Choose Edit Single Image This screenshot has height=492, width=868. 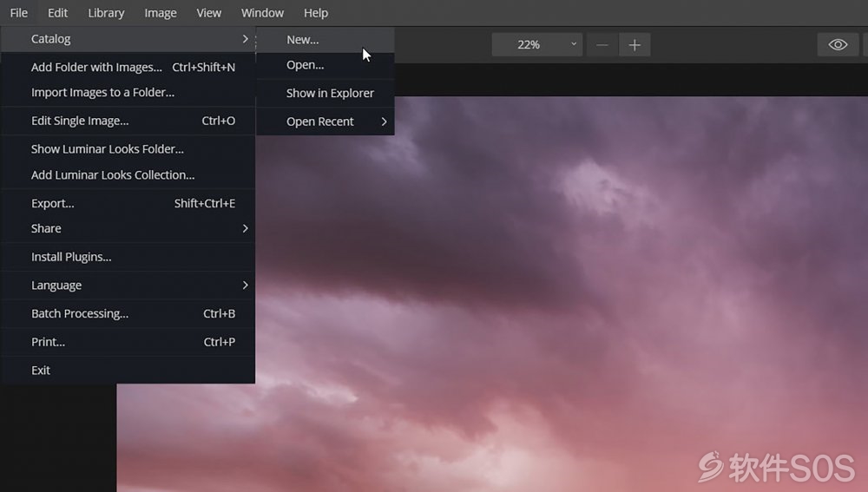(128, 121)
